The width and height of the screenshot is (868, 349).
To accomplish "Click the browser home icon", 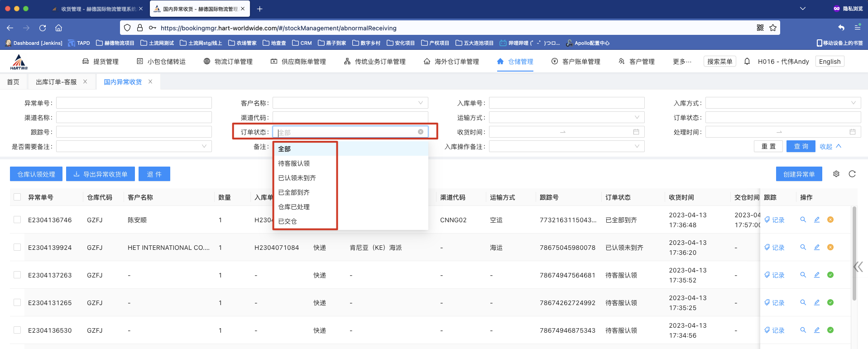I will (x=59, y=28).
